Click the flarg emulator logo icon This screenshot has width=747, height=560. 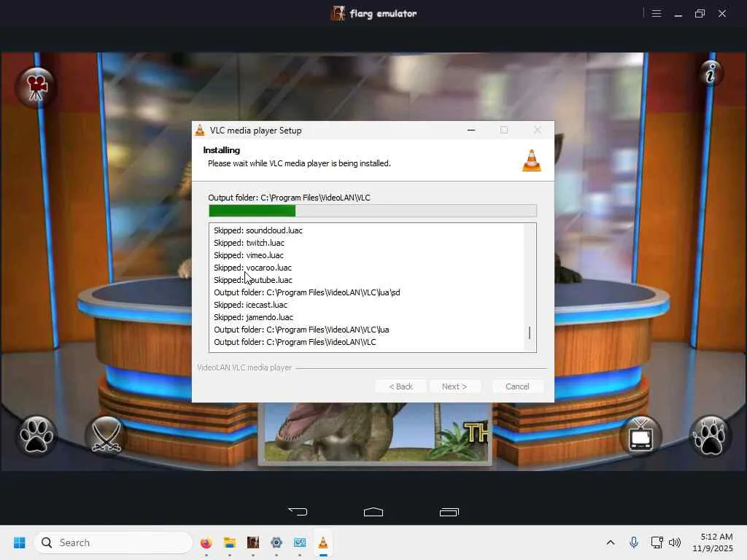(x=338, y=13)
